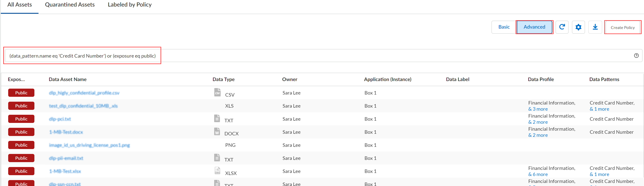Image resolution: width=644 pixels, height=186 pixels.
Task: Click the Create Policy button
Action: [622, 27]
